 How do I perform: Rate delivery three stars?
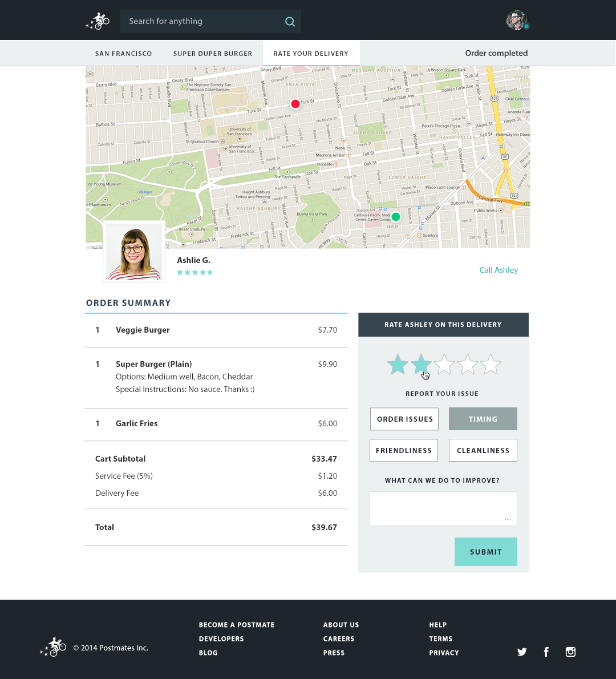pyautogui.click(x=444, y=364)
